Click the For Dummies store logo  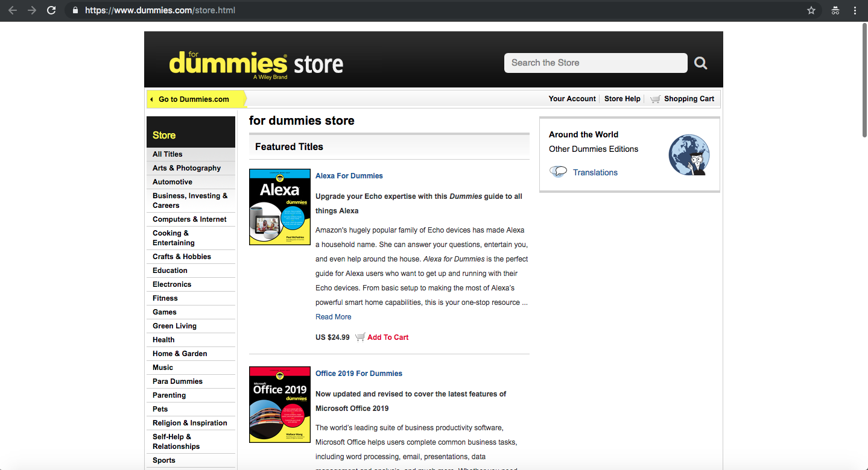pos(256,64)
